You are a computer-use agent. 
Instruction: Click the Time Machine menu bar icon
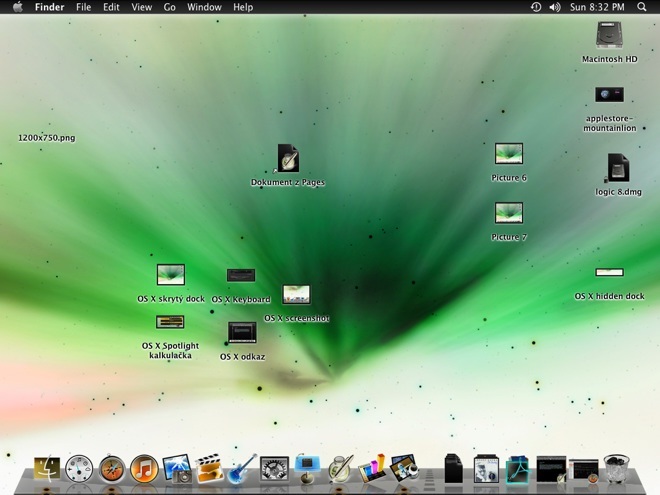click(537, 7)
